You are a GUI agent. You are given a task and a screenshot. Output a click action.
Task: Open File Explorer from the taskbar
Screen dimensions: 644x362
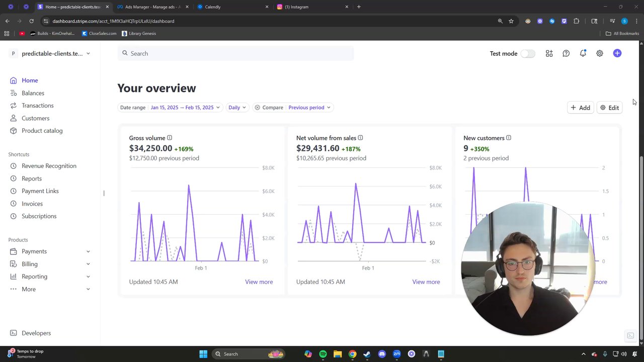tap(338, 354)
